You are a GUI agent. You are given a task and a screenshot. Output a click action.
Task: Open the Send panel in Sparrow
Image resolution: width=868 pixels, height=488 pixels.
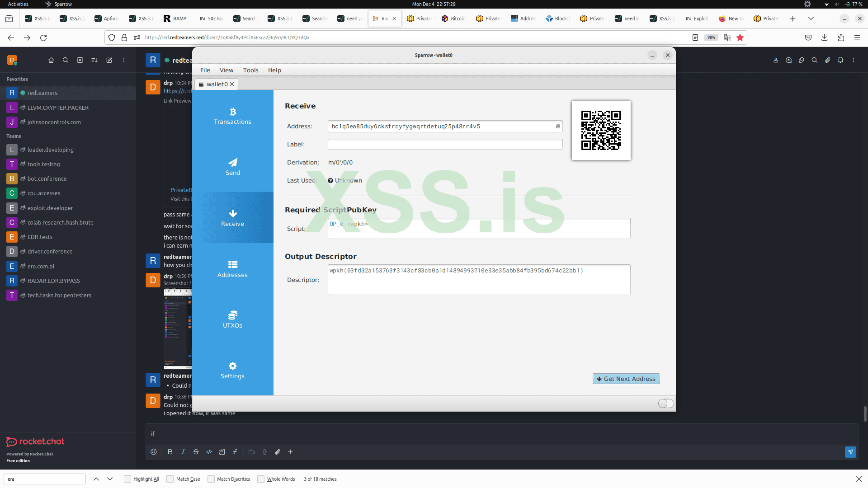[232, 167]
